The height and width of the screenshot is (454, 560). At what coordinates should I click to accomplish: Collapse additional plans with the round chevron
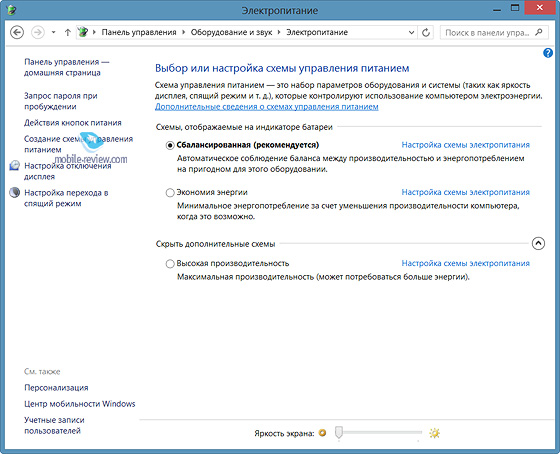tap(538, 243)
